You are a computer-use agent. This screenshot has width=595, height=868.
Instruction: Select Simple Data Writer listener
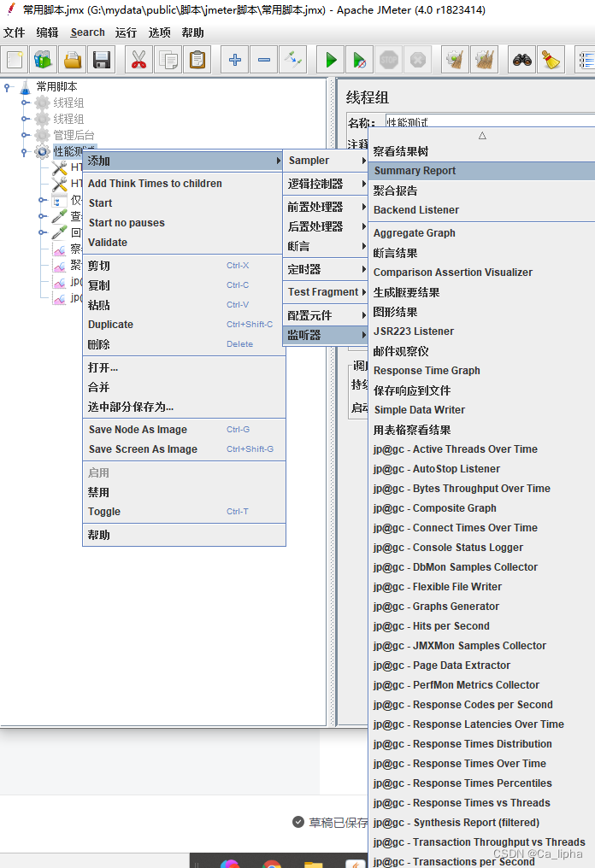pos(481,410)
